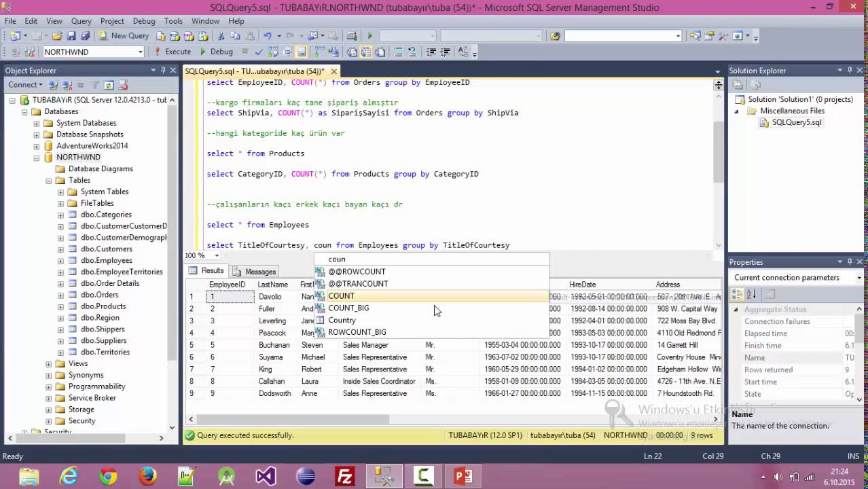Open the Debug menu
Image resolution: width=868 pixels, height=489 pixels.
click(144, 21)
